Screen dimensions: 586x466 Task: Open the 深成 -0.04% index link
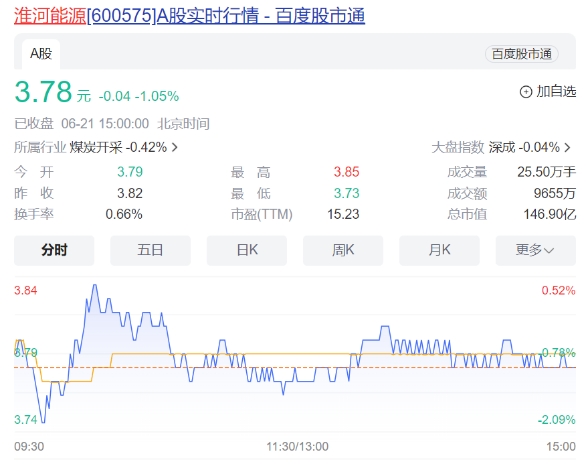click(x=524, y=147)
